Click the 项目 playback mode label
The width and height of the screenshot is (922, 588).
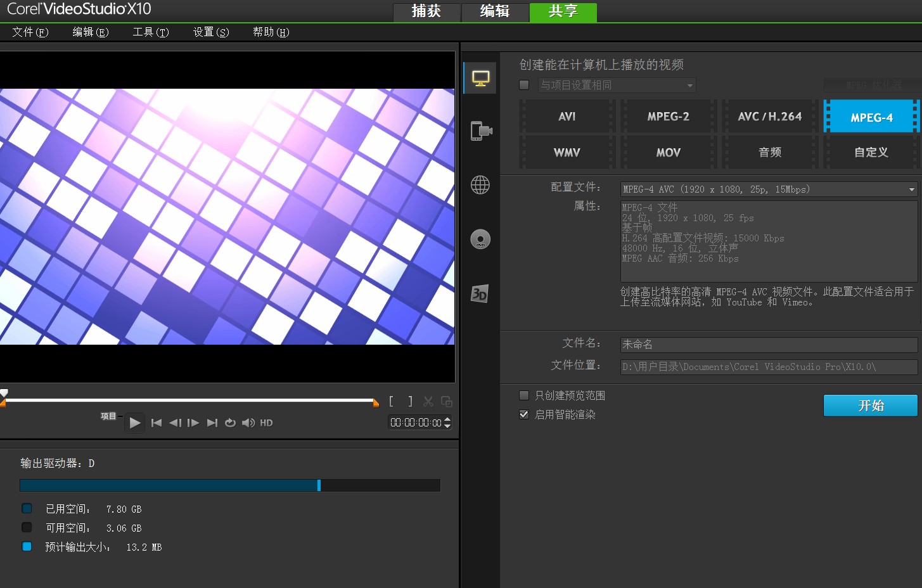coord(108,416)
